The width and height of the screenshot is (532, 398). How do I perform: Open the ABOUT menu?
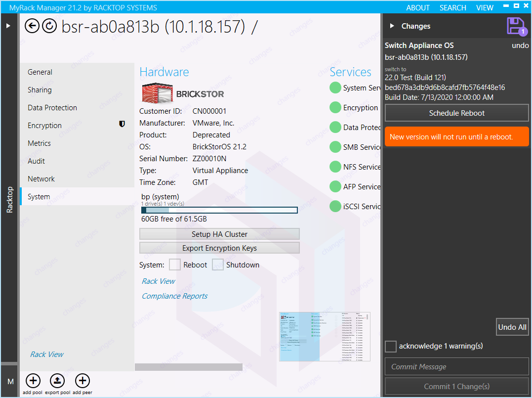click(418, 7)
